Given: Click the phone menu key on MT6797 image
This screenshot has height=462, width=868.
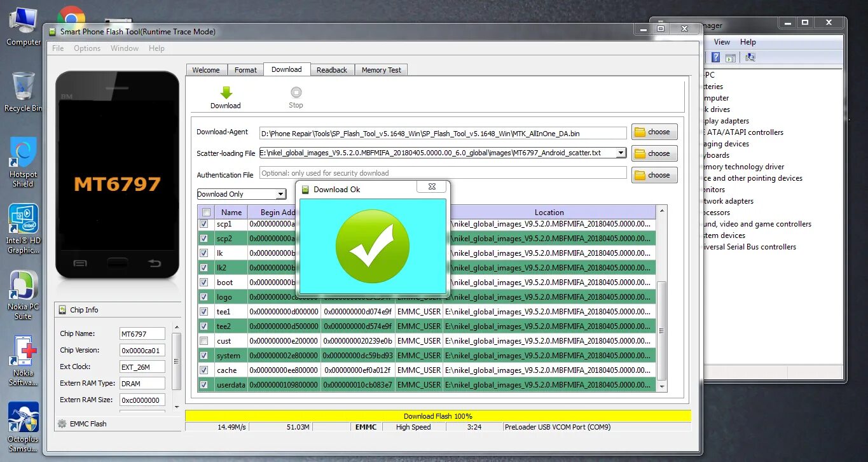Looking at the screenshot, I should [80, 263].
